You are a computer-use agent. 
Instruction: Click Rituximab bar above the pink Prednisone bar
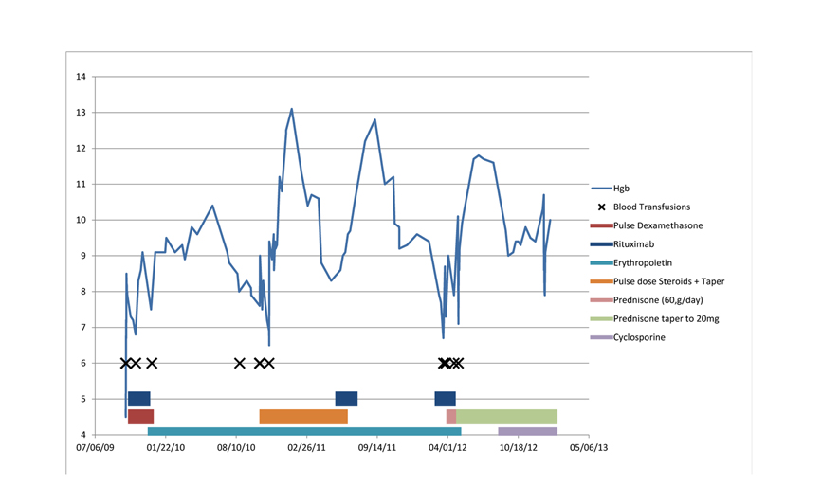[x=446, y=399]
